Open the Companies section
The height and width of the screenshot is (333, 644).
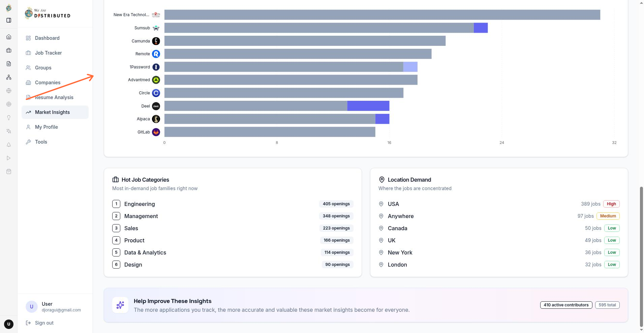point(55,83)
